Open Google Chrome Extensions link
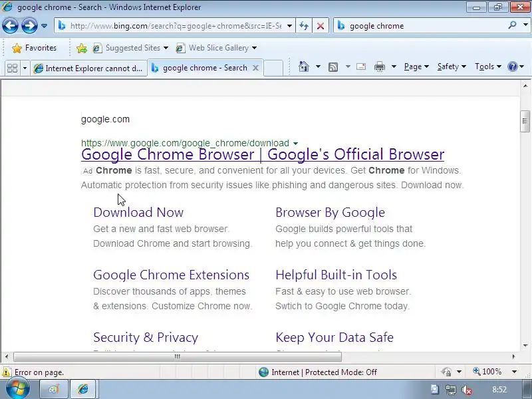The width and height of the screenshot is (532, 399). (x=172, y=275)
